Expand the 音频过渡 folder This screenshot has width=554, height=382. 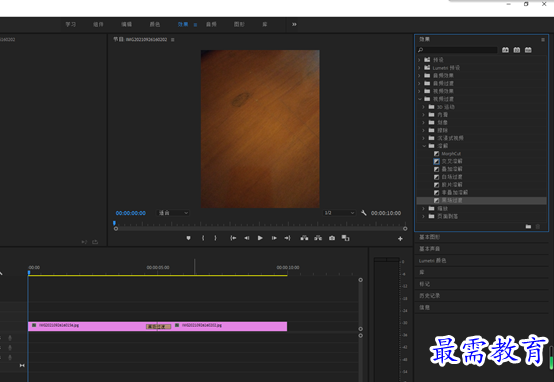pos(419,83)
